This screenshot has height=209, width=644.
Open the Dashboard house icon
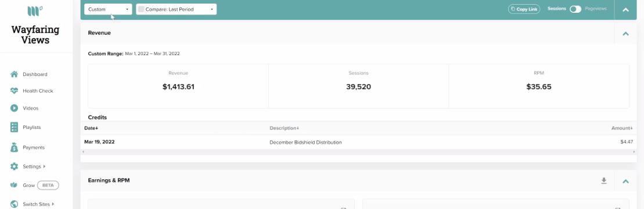15,74
